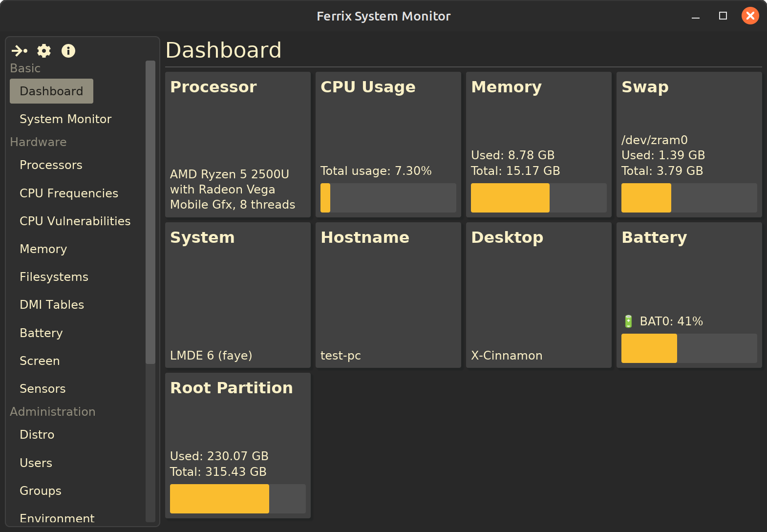Minimize the Ferrix System Monitor window
This screenshot has height=532, width=767.
click(696, 16)
